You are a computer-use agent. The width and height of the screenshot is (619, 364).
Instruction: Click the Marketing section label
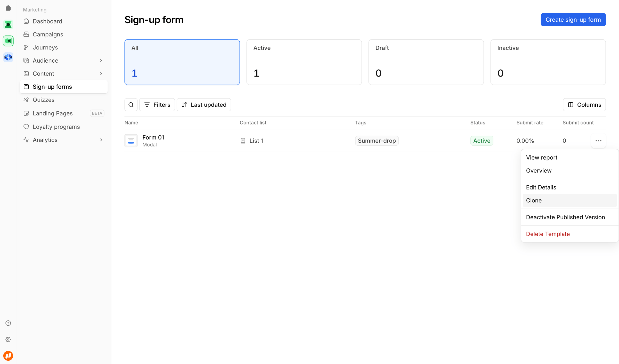35,10
